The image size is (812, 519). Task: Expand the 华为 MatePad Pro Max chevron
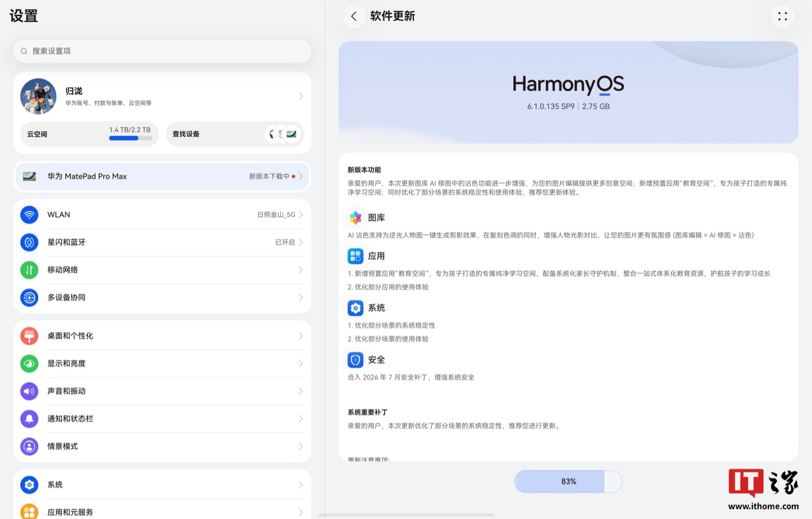tap(301, 176)
